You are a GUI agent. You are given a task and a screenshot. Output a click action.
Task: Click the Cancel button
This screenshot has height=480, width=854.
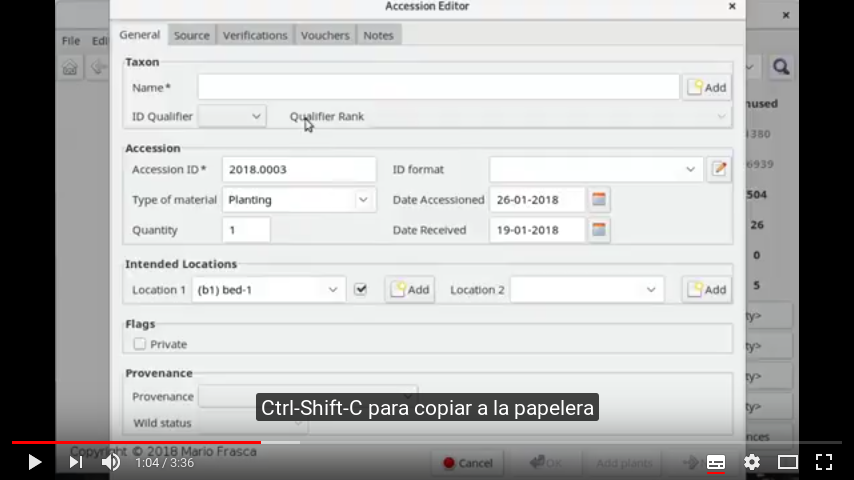point(468,463)
